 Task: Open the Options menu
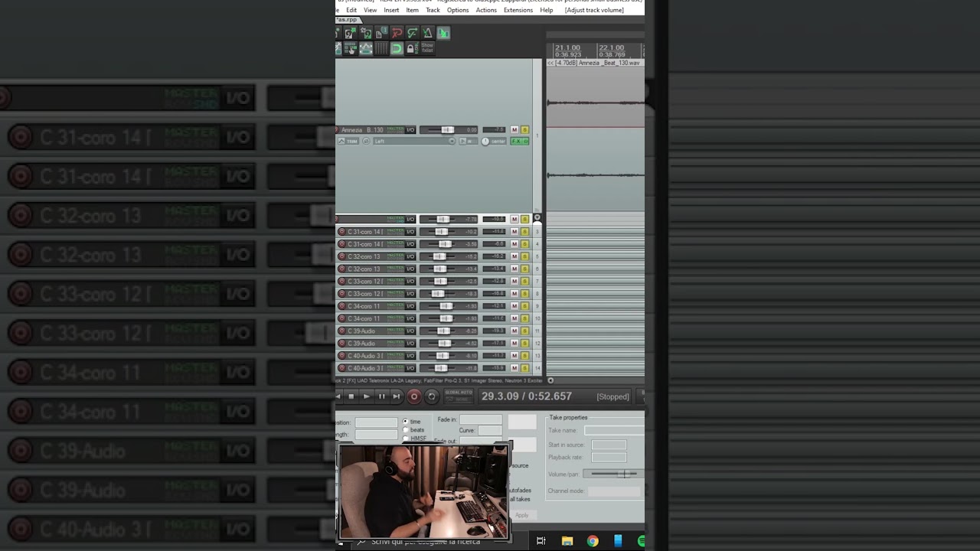coord(458,10)
